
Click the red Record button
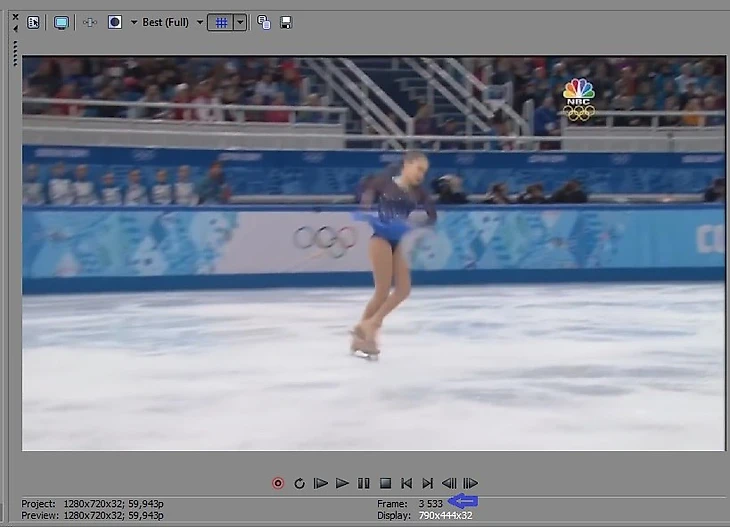coord(278,483)
